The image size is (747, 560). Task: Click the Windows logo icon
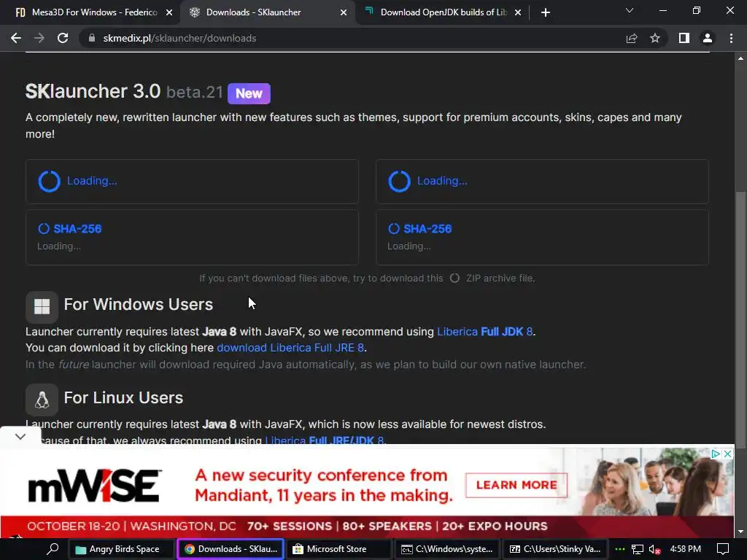pyautogui.click(x=42, y=307)
